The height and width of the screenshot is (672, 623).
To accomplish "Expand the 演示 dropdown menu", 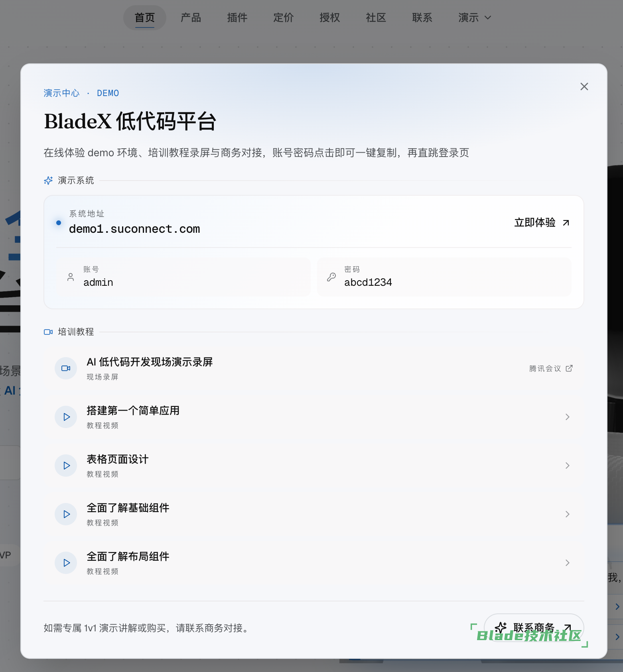I will [475, 18].
